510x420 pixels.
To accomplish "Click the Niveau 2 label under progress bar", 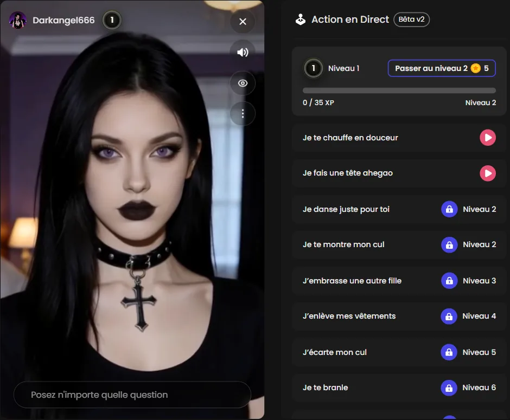I will (x=480, y=102).
